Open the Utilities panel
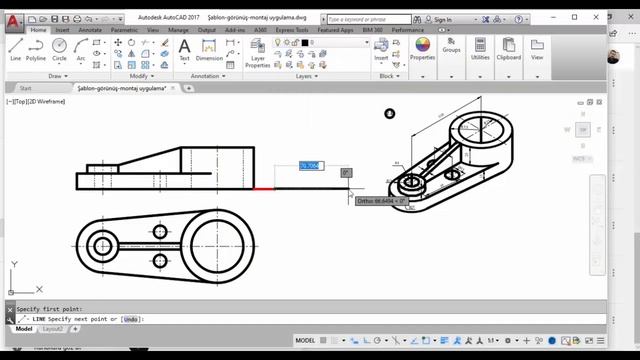This screenshot has height=360, width=640. [x=480, y=49]
